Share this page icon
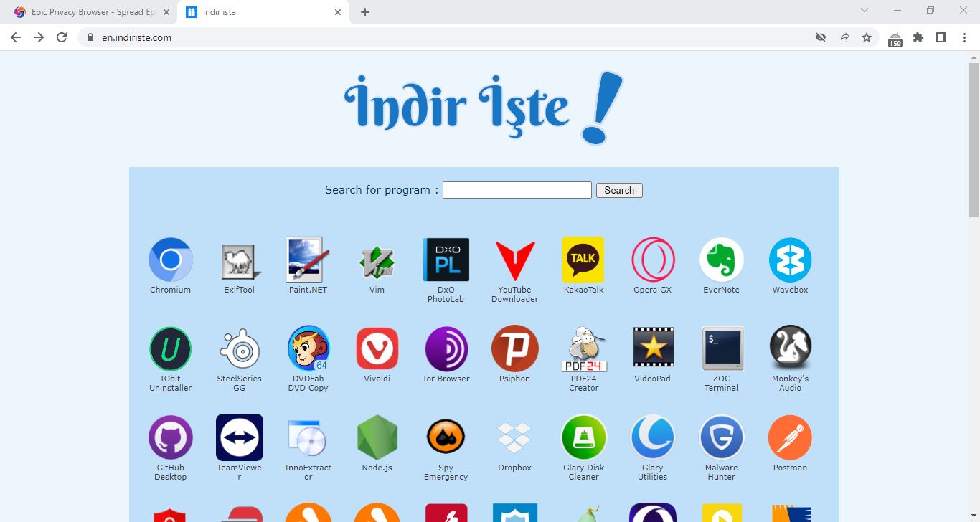Image resolution: width=980 pixels, height=522 pixels. [844, 37]
